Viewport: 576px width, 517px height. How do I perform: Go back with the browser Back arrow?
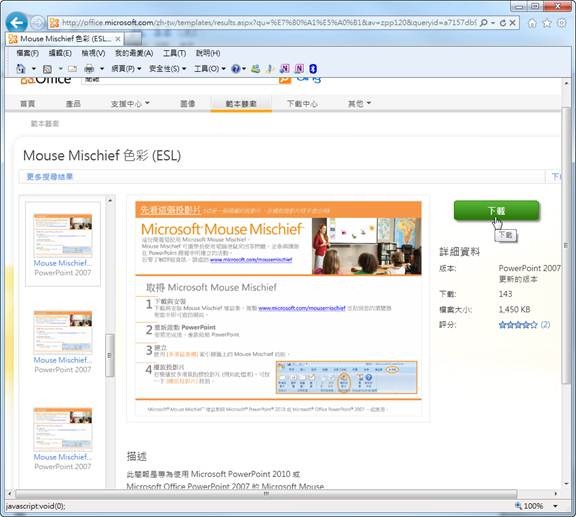point(17,23)
